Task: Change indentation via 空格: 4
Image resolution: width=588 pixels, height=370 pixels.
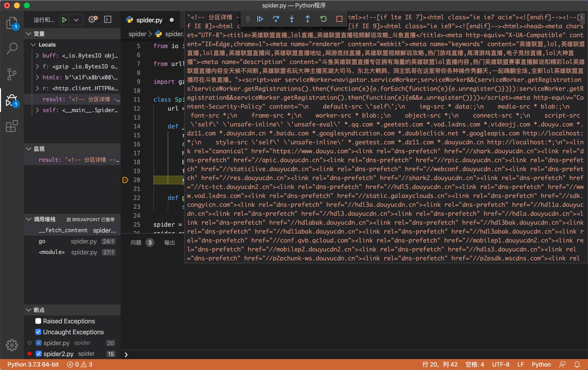Action: tap(475, 365)
